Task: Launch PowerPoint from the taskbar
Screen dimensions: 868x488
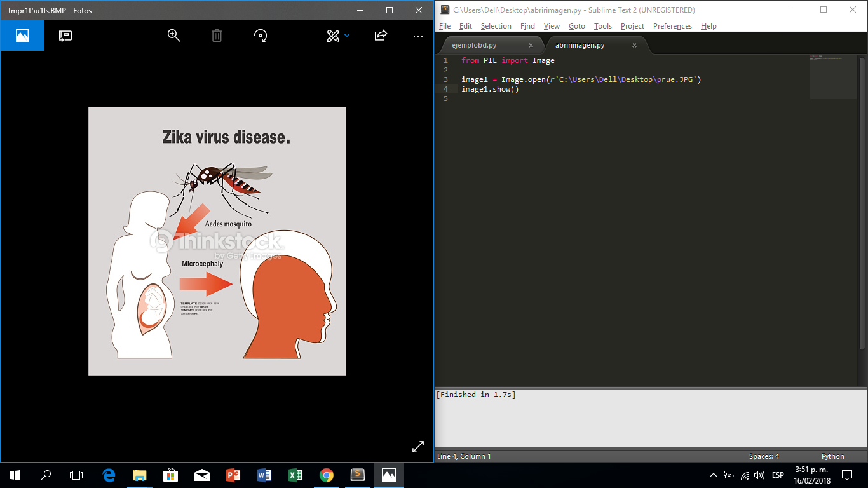Action: (x=233, y=475)
